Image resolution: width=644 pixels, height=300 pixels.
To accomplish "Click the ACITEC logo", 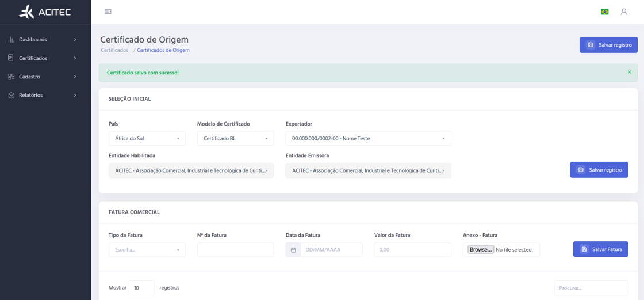I will point(45,12).
